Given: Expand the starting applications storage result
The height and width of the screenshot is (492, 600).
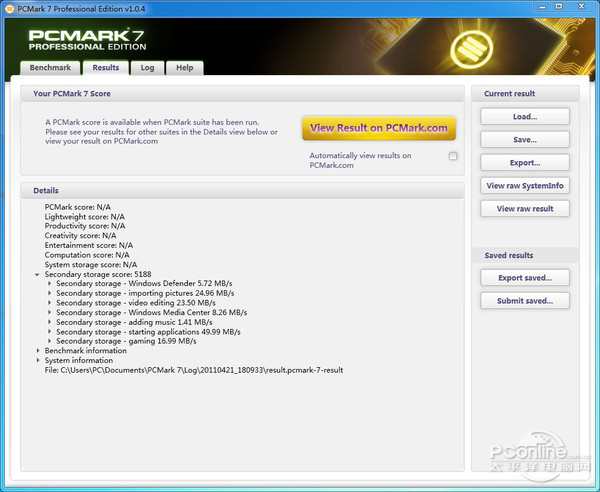Looking at the screenshot, I should [x=50, y=332].
